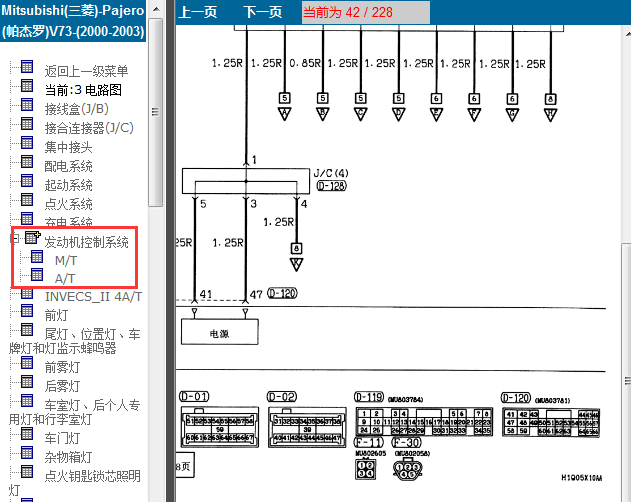
Task: Open 返回上一级菜单 entry
Action: (86, 71)
